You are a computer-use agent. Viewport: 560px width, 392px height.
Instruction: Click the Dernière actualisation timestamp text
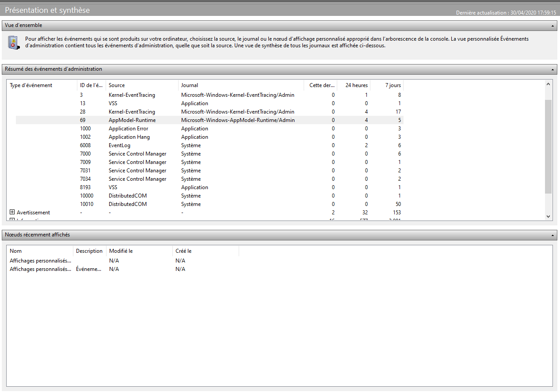[506, 13]
